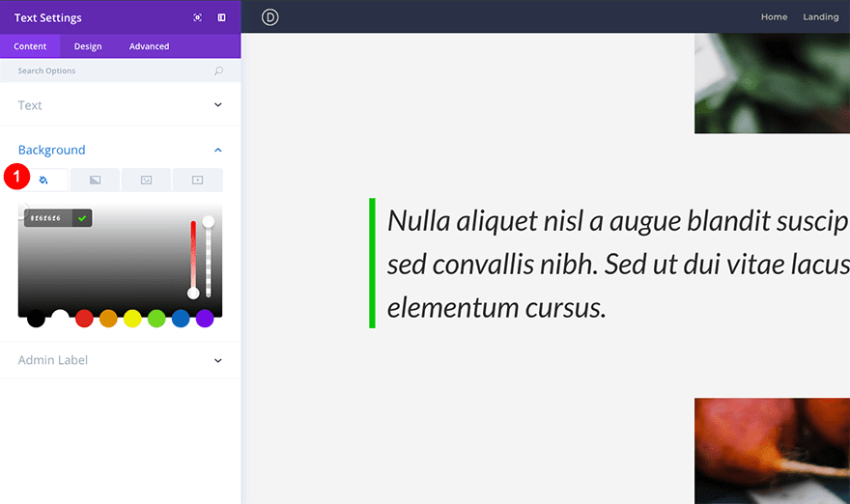Click the search magnifier icon
Screen dimensions: 850x504
pyautogui.click(x=218, y=70)
